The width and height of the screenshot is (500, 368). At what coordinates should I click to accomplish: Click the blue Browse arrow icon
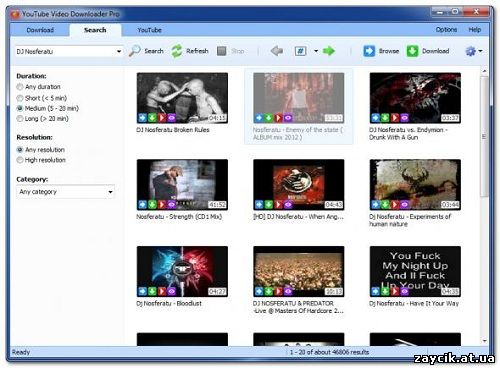click(x=369, y=51)
